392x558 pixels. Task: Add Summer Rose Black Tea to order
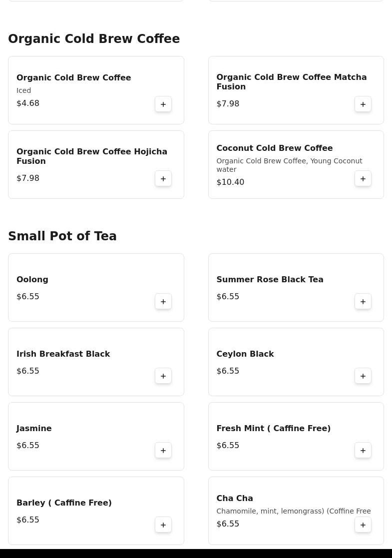(363, 301)
